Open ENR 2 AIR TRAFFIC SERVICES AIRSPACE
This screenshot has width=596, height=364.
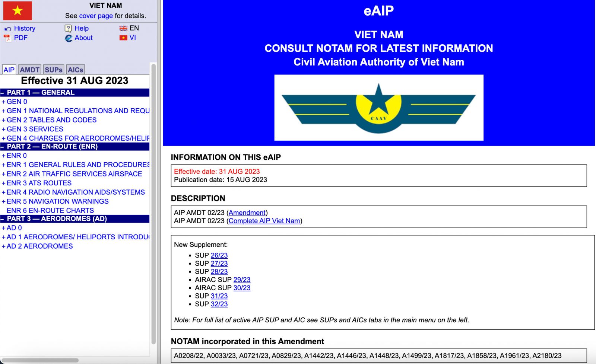74,174
